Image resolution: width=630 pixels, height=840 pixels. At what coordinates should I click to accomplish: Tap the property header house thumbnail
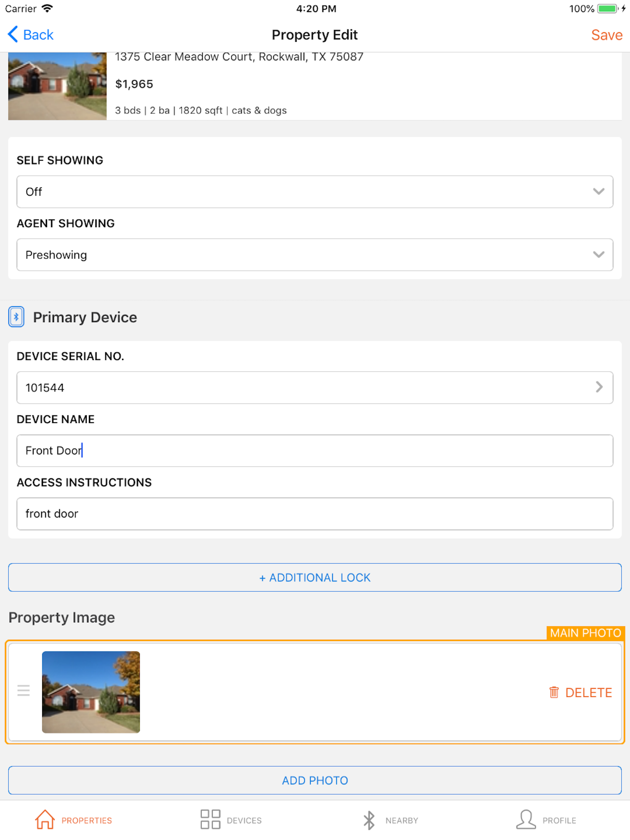tap(58, 86)
